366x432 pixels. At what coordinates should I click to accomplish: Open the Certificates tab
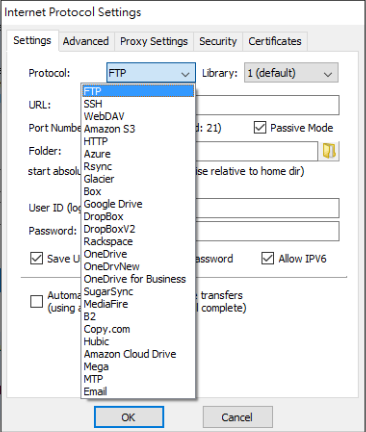tap(275, 41)
